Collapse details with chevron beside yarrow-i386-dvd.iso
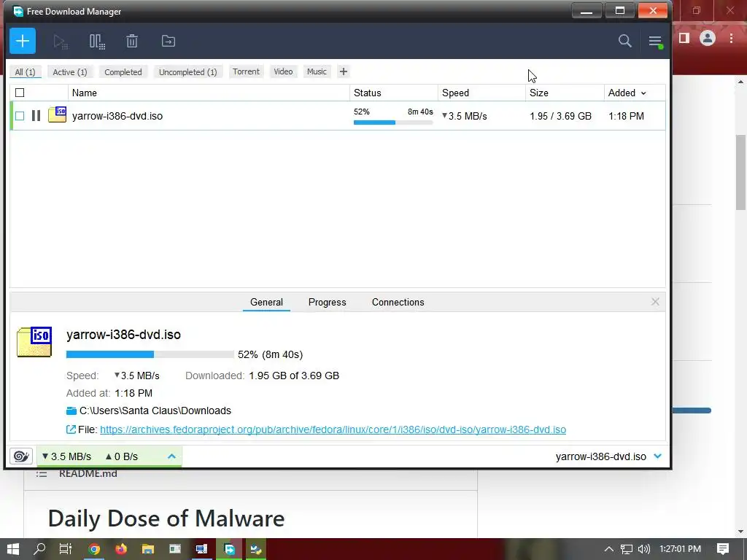 [x=657, y=456]
